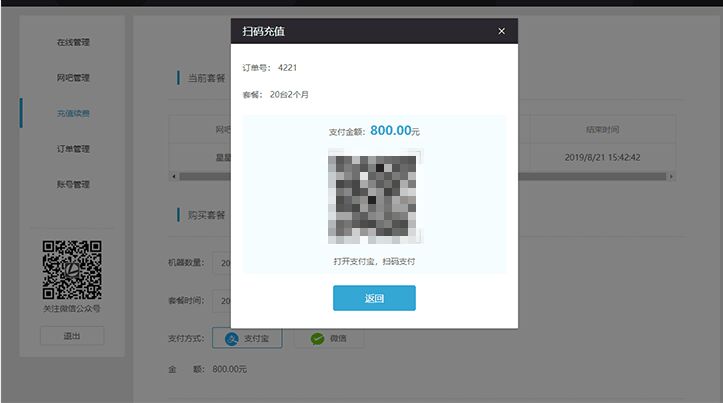
Task: Click the table scrollbar left arrow
Action: 174,176
